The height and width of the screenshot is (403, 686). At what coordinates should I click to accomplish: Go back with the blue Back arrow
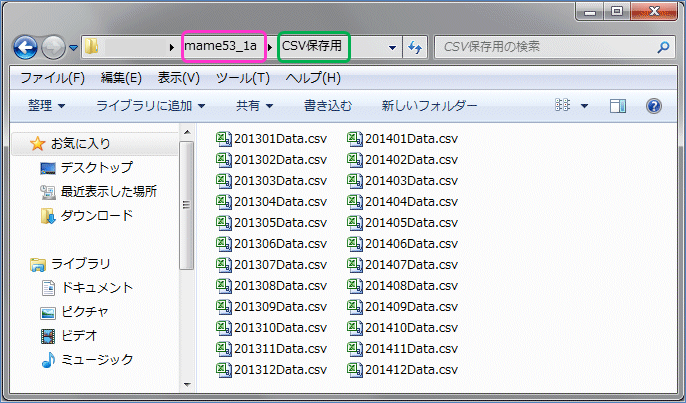pos(25,47)
